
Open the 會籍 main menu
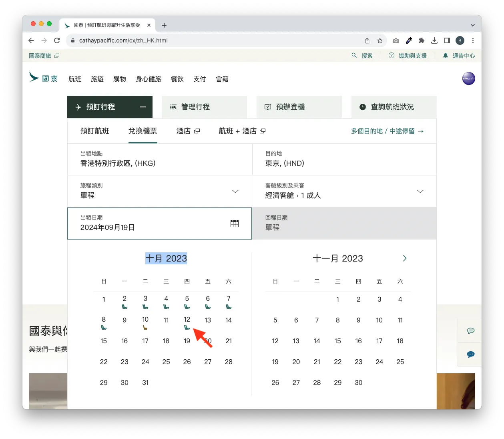pyautogui.click(x=222, y=79)
